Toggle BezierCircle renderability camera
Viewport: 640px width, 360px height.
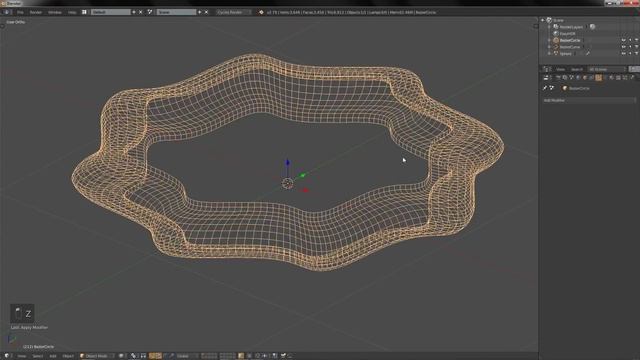click(x=636, y=40)
